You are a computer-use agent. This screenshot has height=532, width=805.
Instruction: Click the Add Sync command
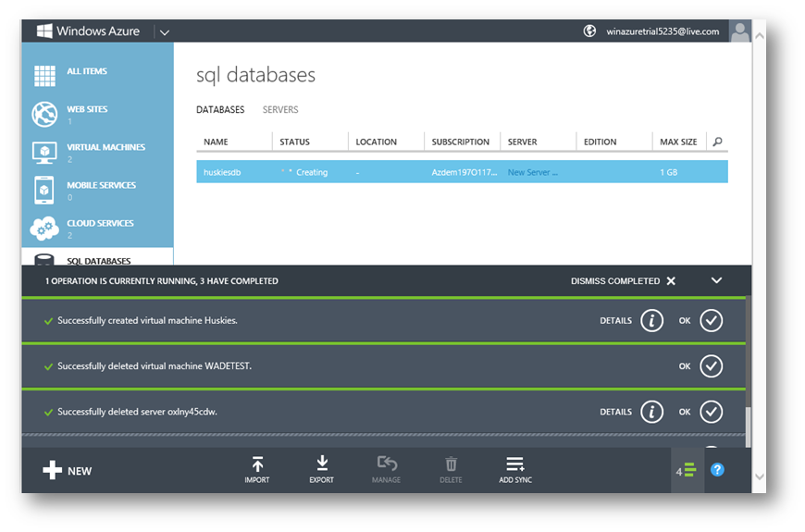(x=515, y=469)
